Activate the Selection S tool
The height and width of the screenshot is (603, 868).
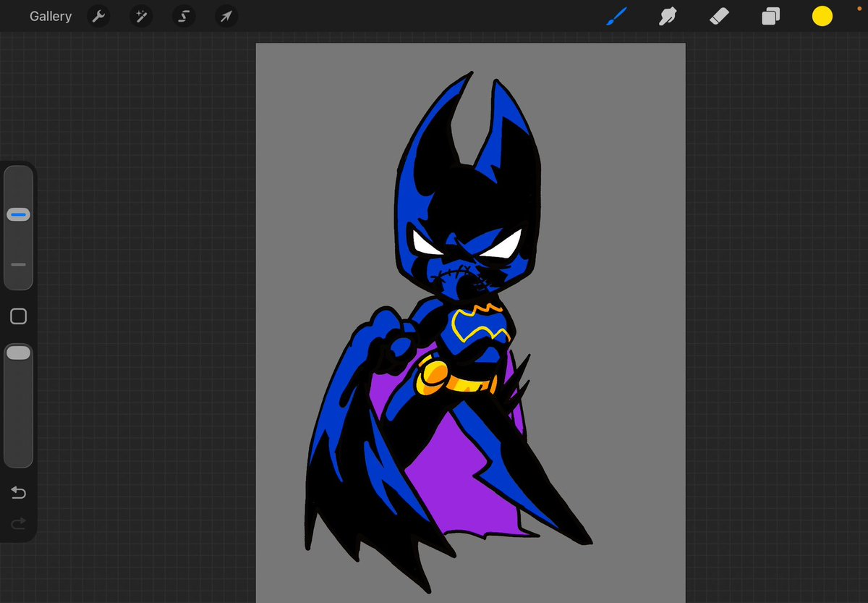coord(184,16)
